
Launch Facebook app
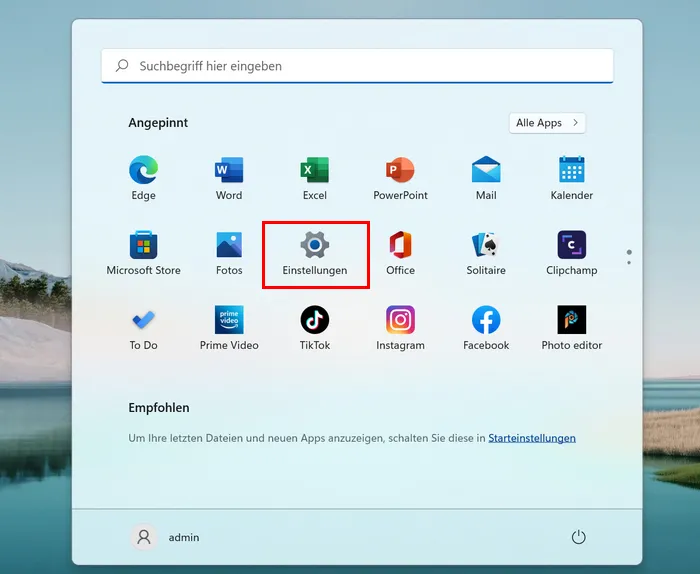click(486, 328)
